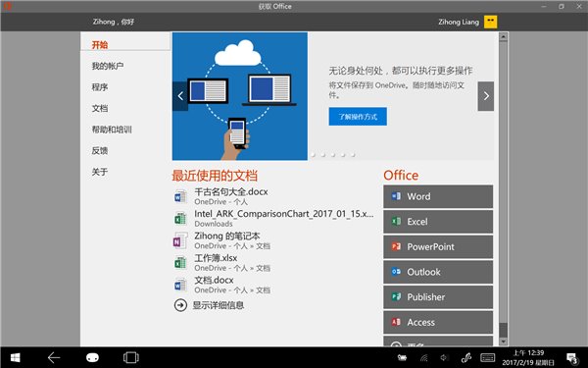Select the last carousel dot indicator
The image size is (588, 368).
tap(353, 155)
